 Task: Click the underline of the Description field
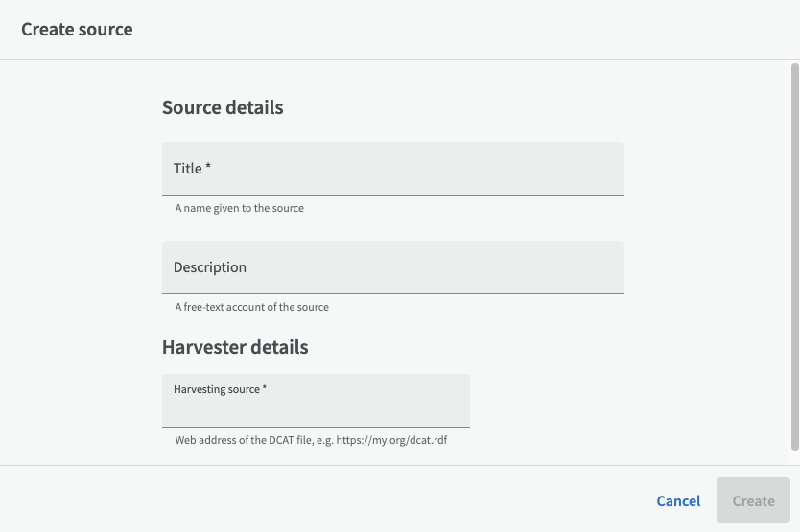coord(392,292)
